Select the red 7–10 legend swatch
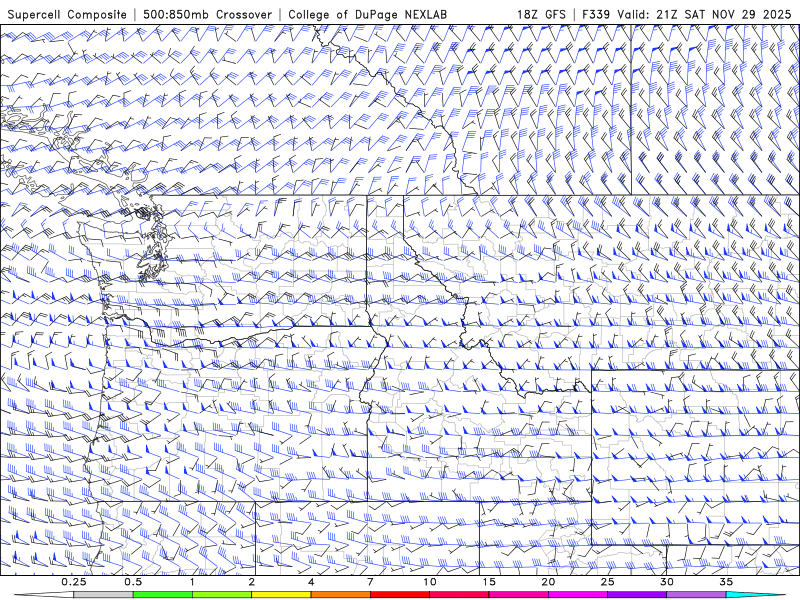 [399, 595]
